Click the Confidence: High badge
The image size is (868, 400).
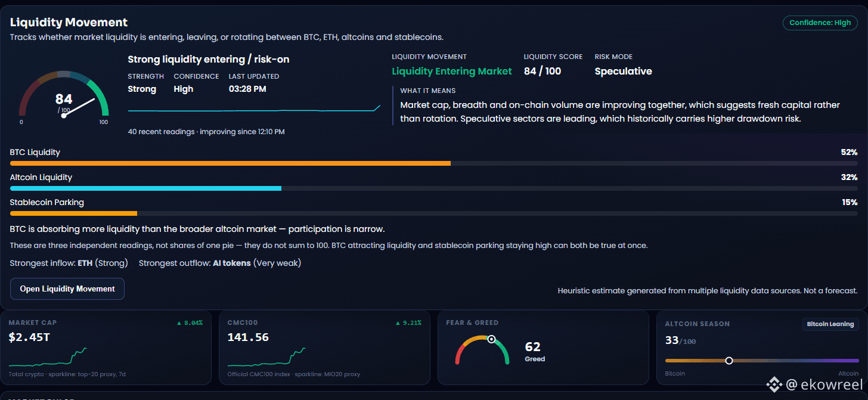pyautogui.click(x=820, y=23)
